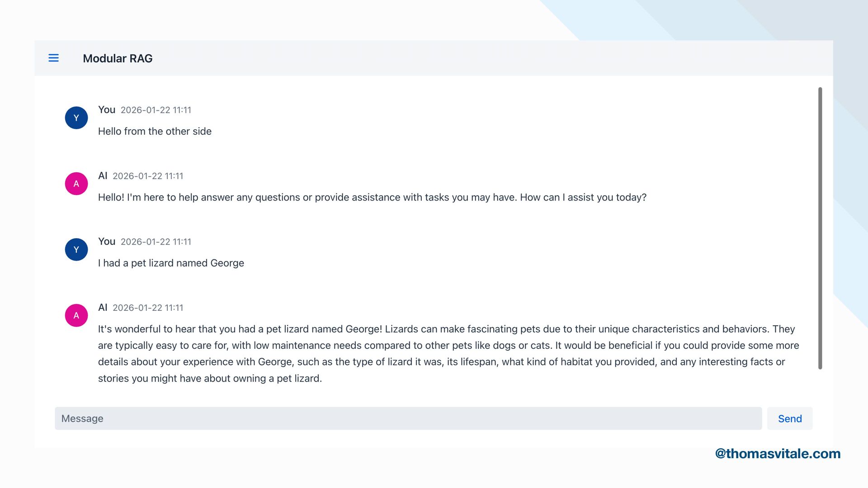Screen dimensions: 868x488
Task: Click the second 'You' sender name
Action: [107, 242]
